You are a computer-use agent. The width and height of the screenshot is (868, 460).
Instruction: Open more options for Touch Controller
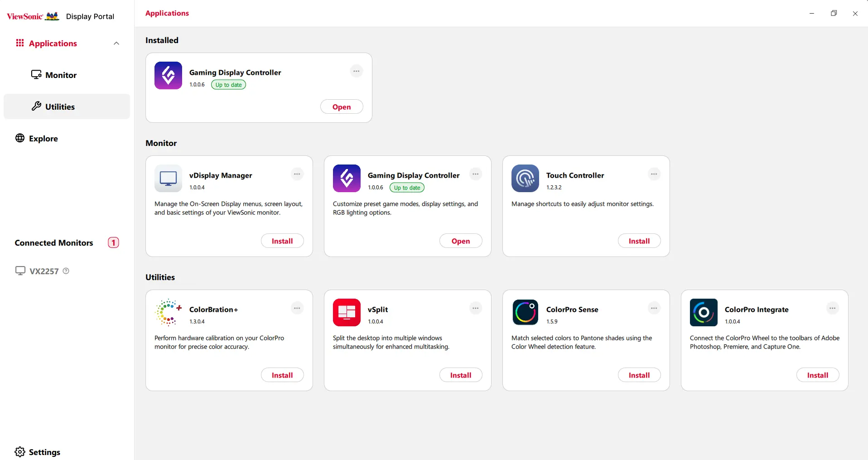coord(654,174)
